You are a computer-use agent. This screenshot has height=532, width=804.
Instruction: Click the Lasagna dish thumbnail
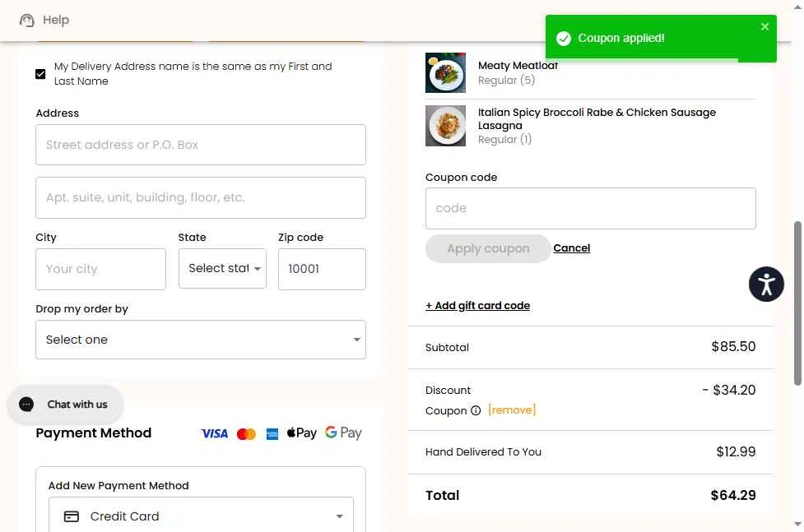click(x=445, y=126)
